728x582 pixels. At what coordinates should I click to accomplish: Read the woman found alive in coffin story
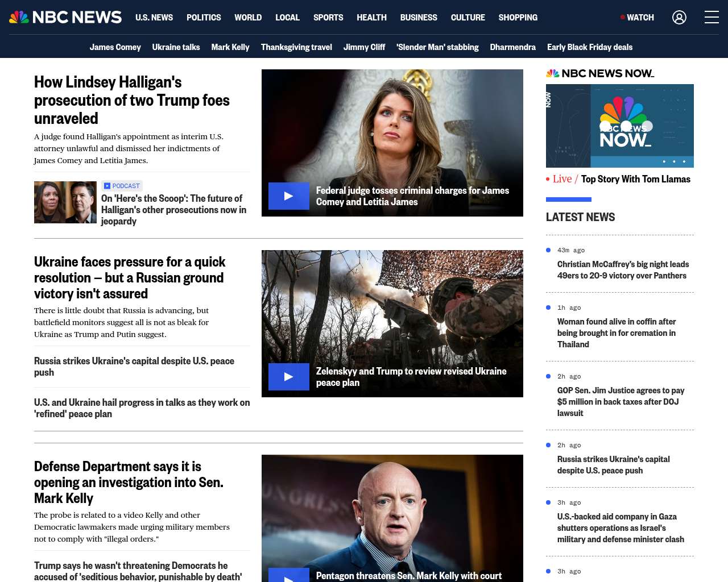(x=617, y=333)
